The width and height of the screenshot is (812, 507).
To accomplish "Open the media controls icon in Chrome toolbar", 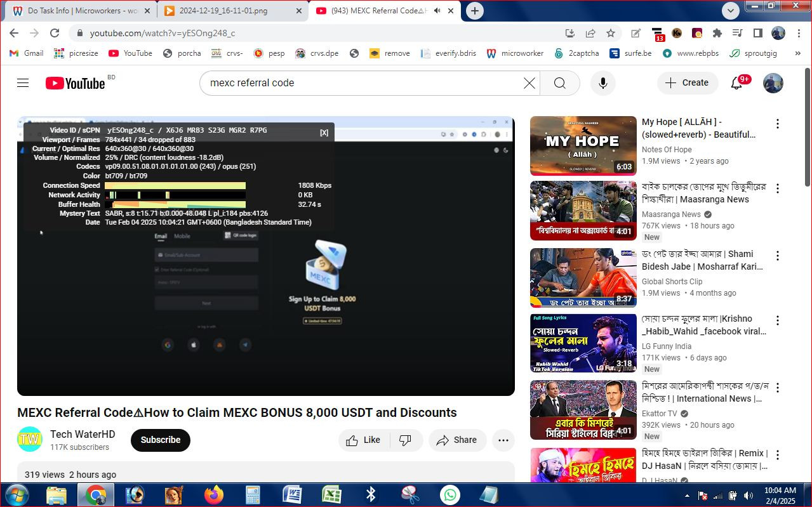I will [x=737, y=33].
